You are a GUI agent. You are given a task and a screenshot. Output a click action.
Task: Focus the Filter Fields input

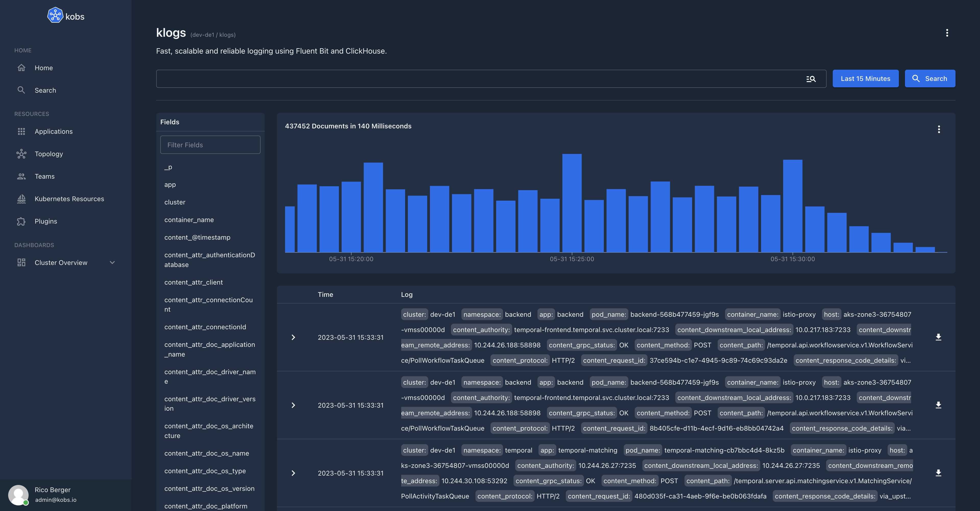[x=210, y=145]
